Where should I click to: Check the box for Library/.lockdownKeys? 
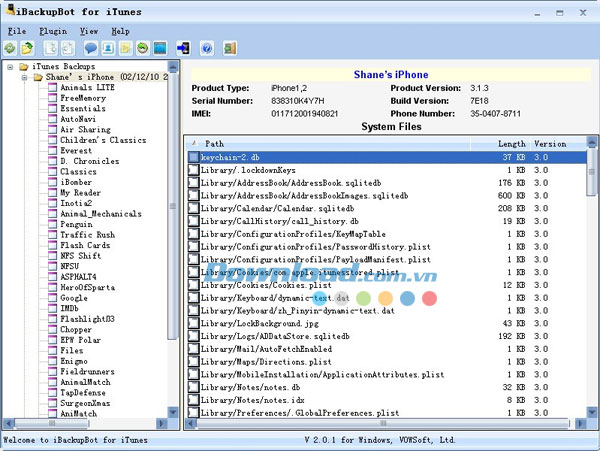coord(194,170)
